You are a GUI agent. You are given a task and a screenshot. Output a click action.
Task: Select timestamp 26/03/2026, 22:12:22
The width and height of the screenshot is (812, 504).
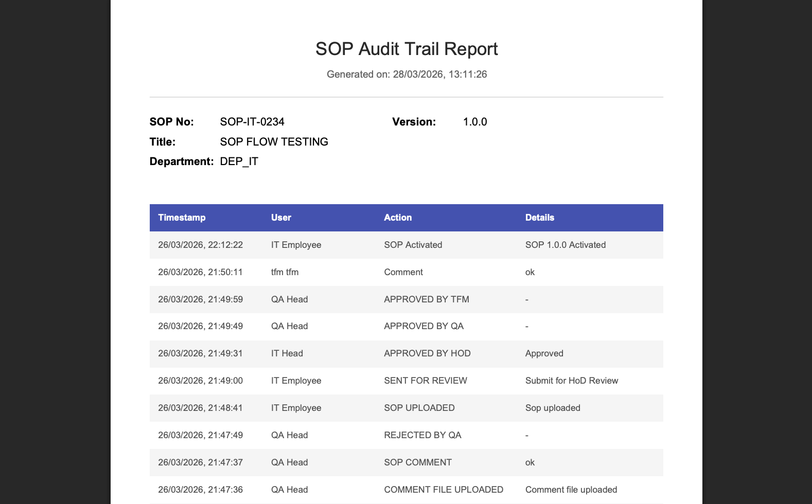click(x=200, y=245)
